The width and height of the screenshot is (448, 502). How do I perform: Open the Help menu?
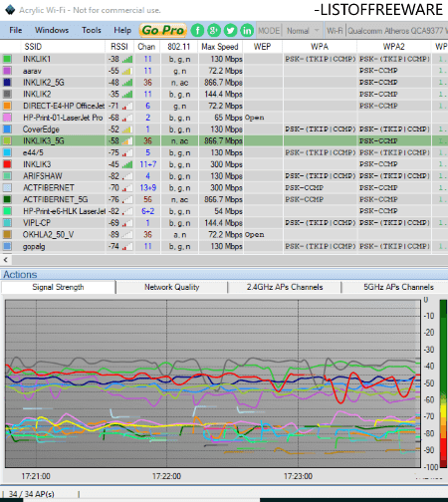122,30
